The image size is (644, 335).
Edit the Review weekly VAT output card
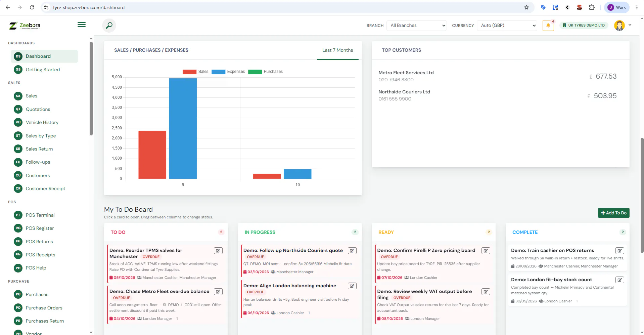click(486, 292)
